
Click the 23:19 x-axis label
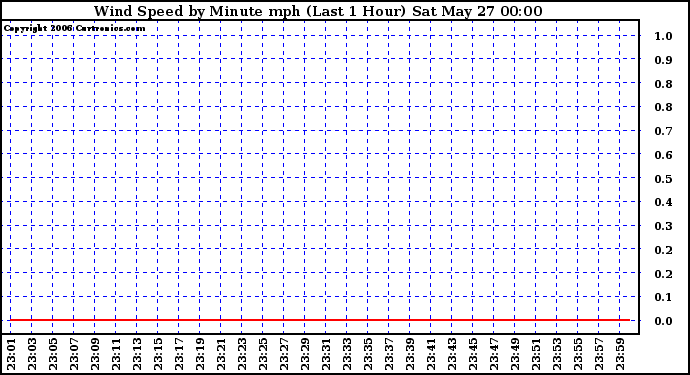tap(200, 354)
